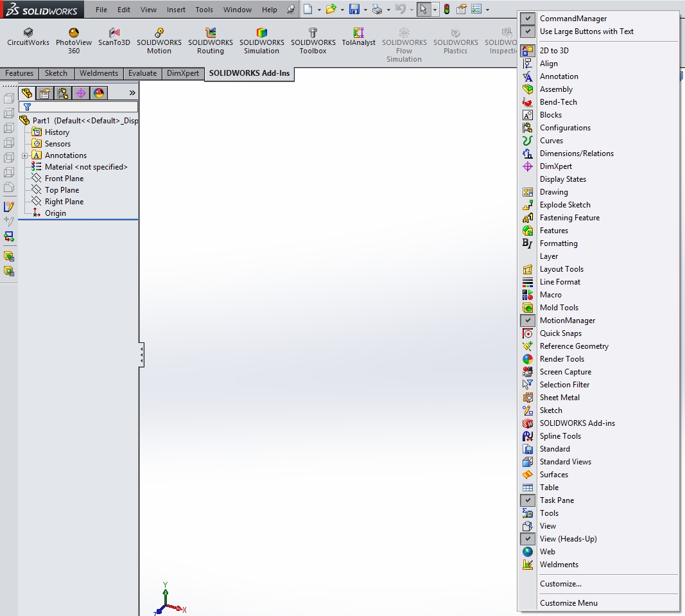The width and height of the screenshot is (685, 616).
Task: Activate the PhotoView 360 add-in
Action: (x=73, y=40)
